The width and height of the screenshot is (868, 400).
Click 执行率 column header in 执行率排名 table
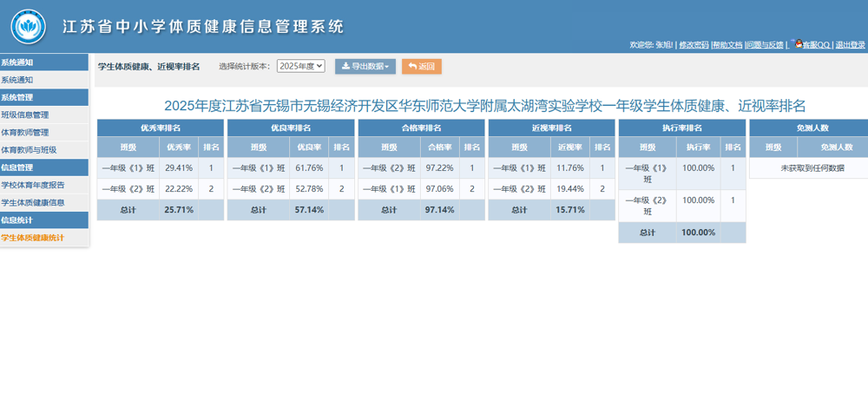pyautogui.click(x=699, y=147)
